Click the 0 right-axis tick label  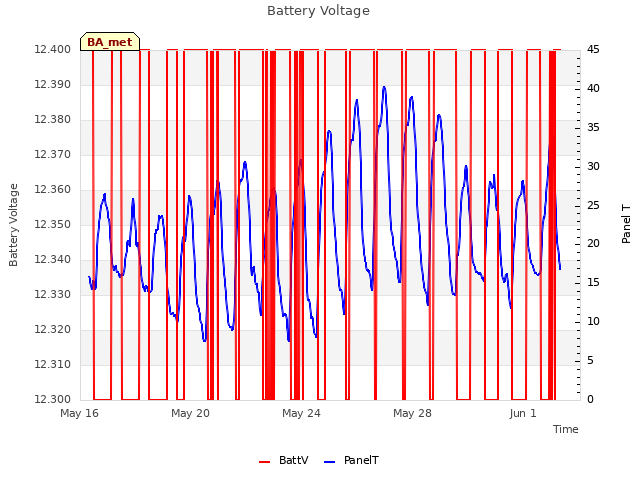coord(590,399)
